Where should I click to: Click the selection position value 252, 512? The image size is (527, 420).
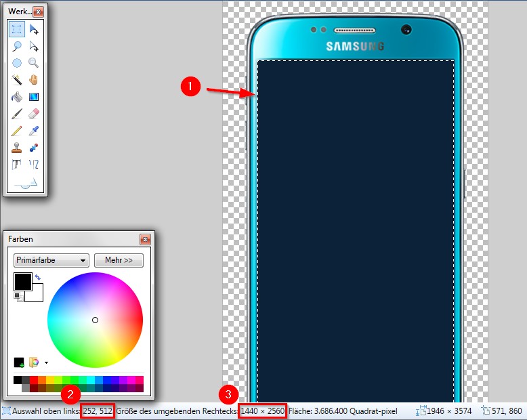(x=98, y=411)
